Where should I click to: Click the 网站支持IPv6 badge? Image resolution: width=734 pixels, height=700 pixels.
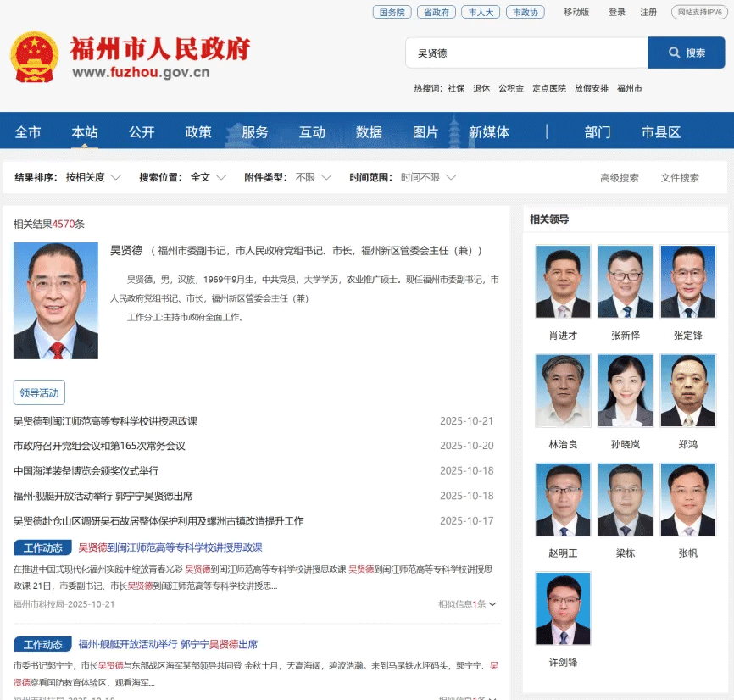coord(698,13)
